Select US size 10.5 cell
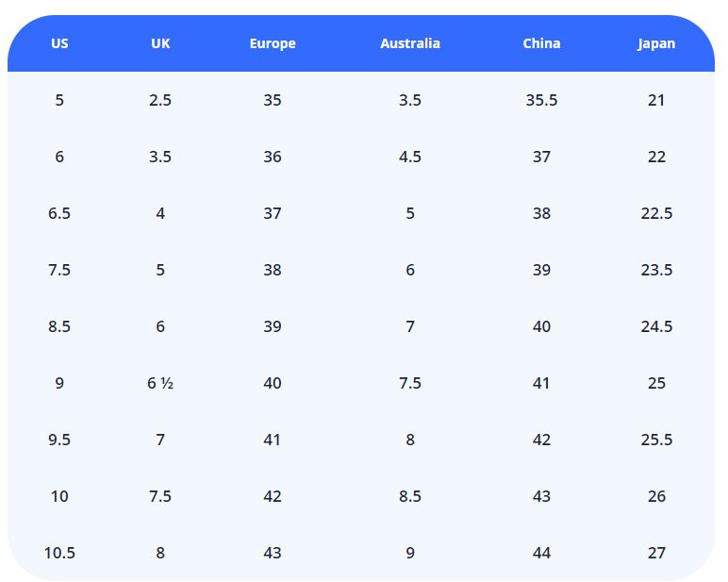This screenshot has width=728, height=582. [x=59, y=553]
